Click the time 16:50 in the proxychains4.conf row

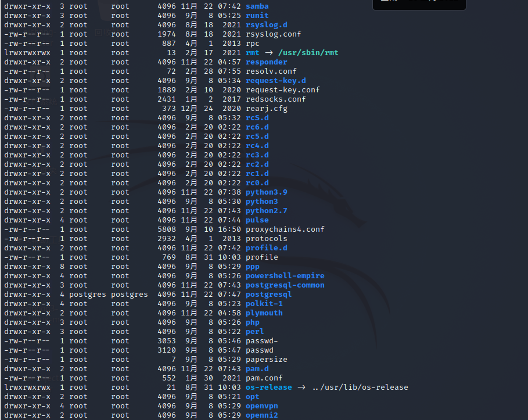[x=229, y=229]
